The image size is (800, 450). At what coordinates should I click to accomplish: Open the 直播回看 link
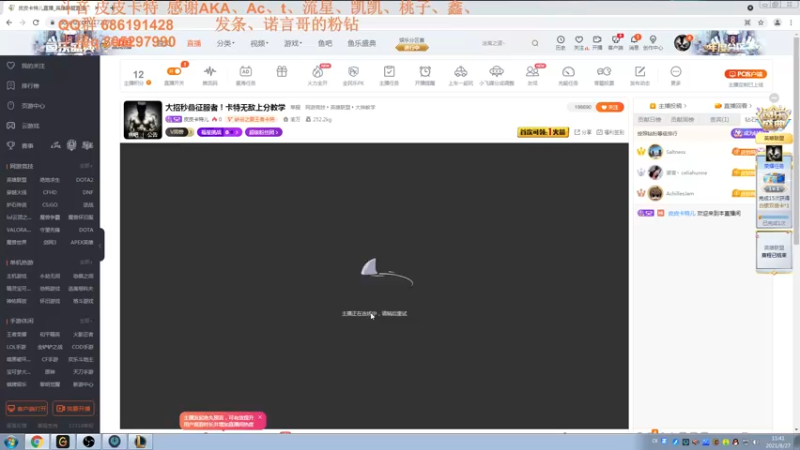point(733,106)
